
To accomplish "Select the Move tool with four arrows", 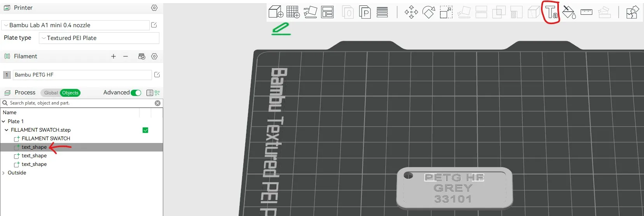I will tap(411, 12).
